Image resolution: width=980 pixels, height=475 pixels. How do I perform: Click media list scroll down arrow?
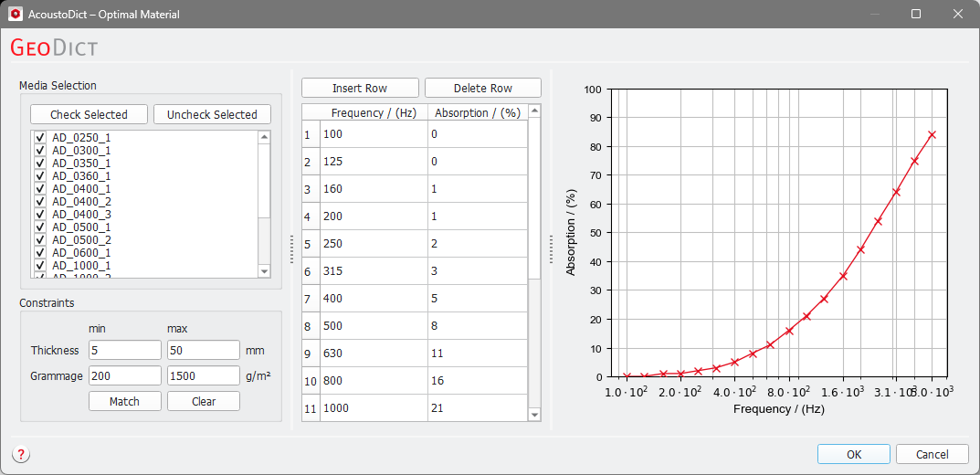click(264, 271)
